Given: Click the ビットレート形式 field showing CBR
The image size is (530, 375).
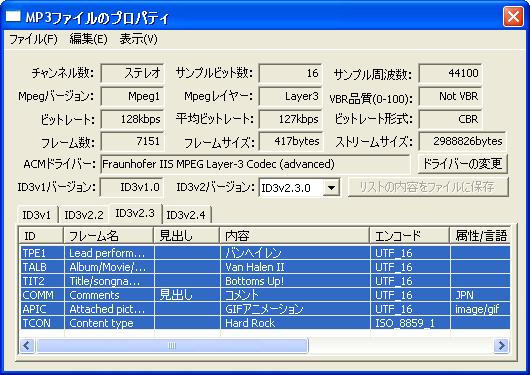Looking at the screenshot, I should pyautogui.click(x=450, y=119).
